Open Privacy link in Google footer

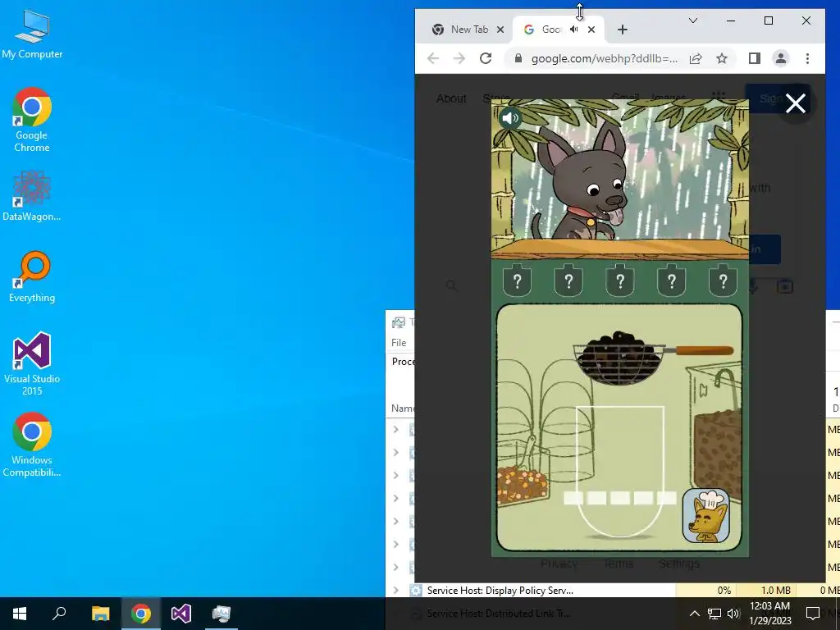tap(559, 564)
